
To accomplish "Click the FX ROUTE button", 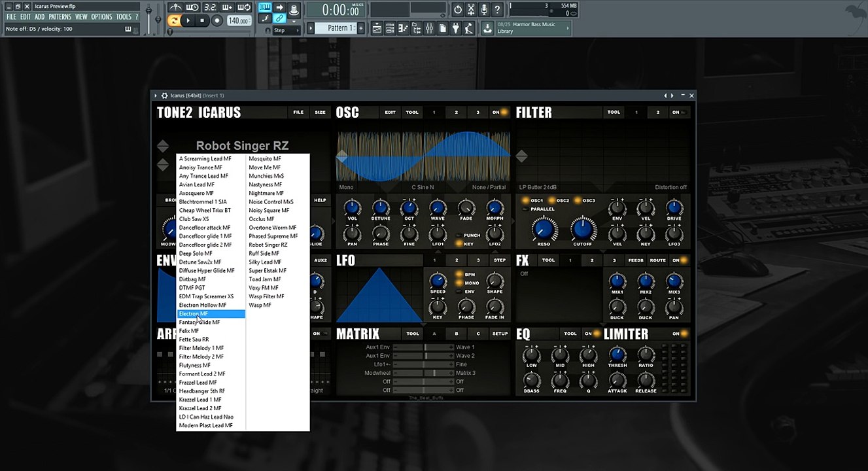I will point(657,260).
